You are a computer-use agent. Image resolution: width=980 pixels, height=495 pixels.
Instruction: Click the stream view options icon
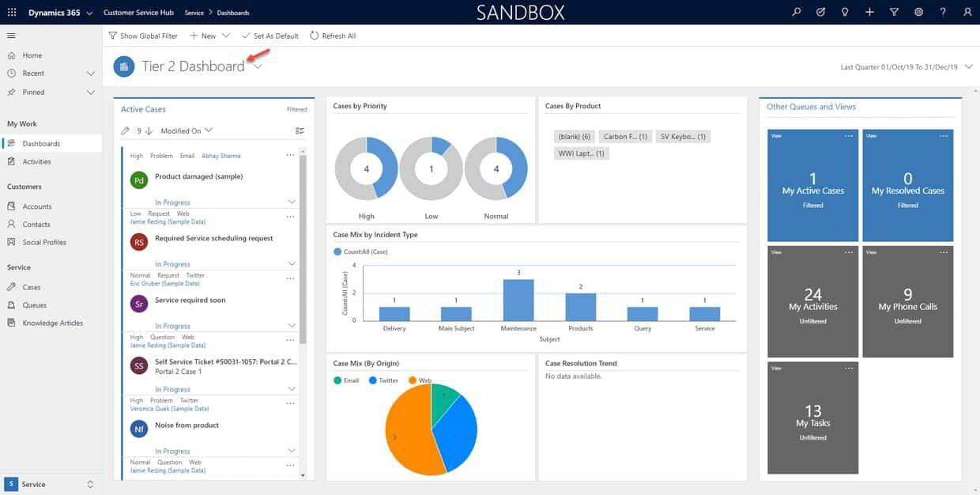tap(300, 130)
